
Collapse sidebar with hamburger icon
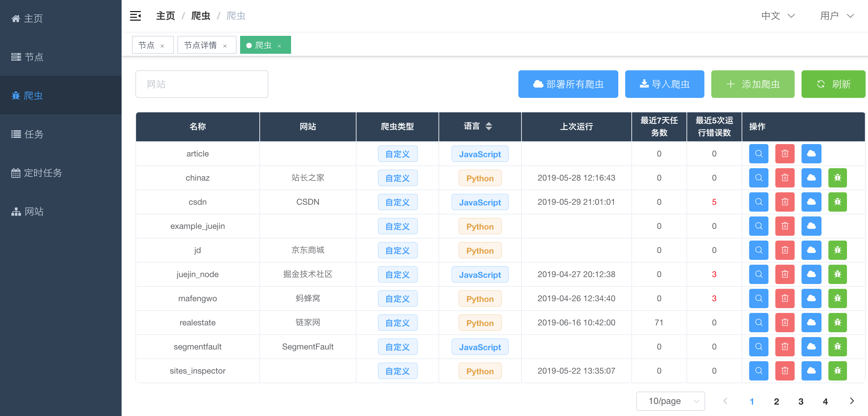[135, 16]
